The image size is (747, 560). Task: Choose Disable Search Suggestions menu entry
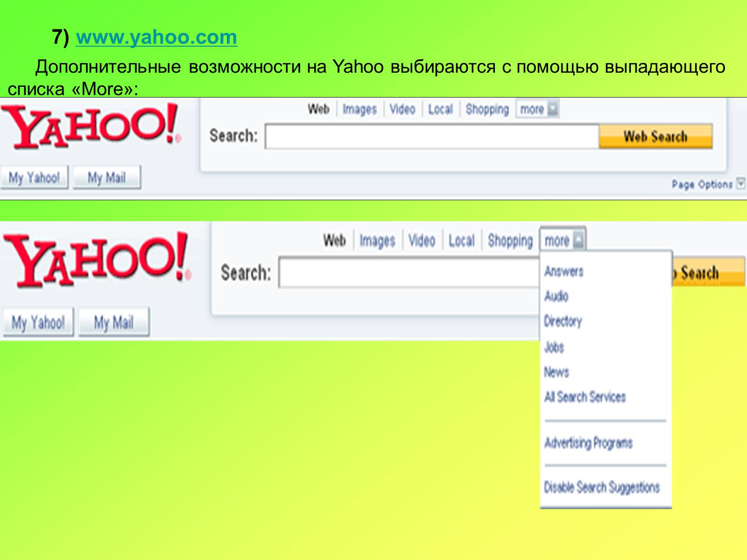tap(602, 487)
